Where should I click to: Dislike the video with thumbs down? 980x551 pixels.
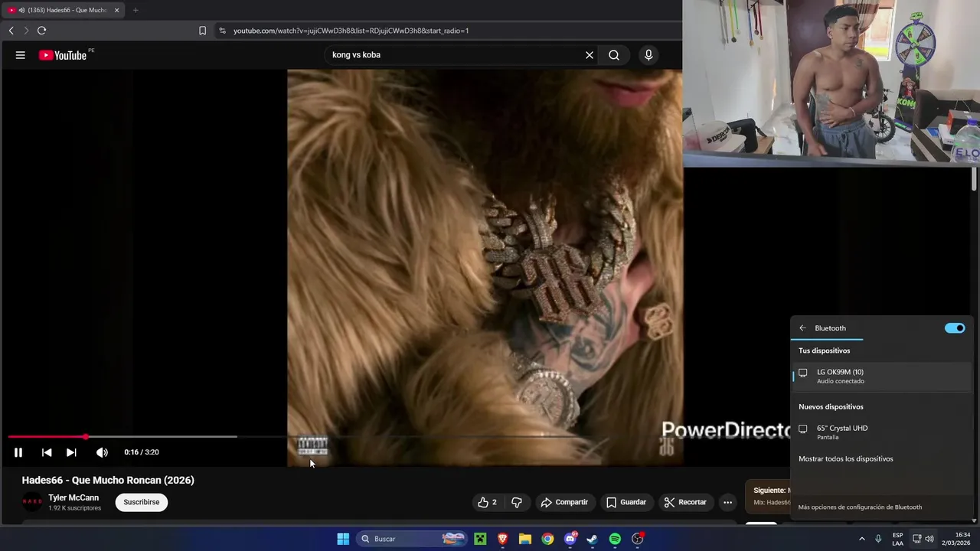(x=517, y=502)
